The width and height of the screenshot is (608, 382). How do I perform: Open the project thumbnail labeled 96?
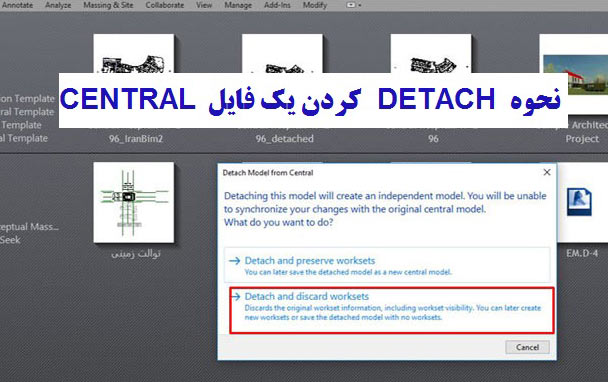(431, 54)
